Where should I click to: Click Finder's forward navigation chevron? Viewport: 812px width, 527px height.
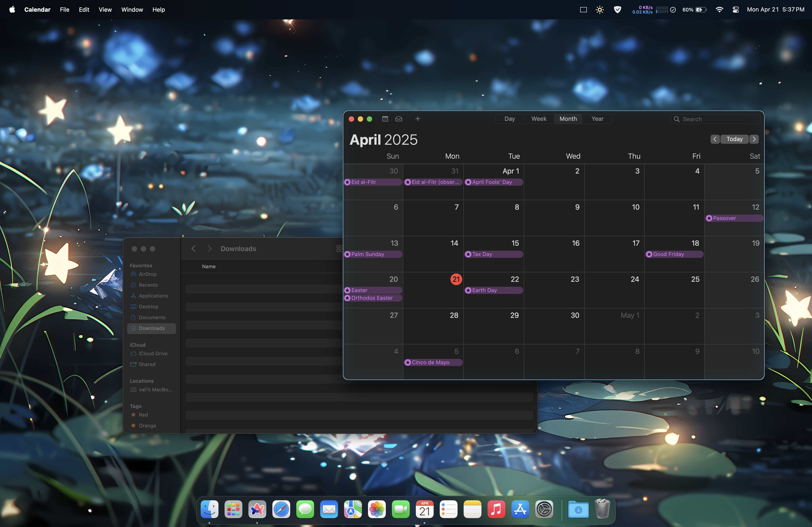(x=210, y=249)
